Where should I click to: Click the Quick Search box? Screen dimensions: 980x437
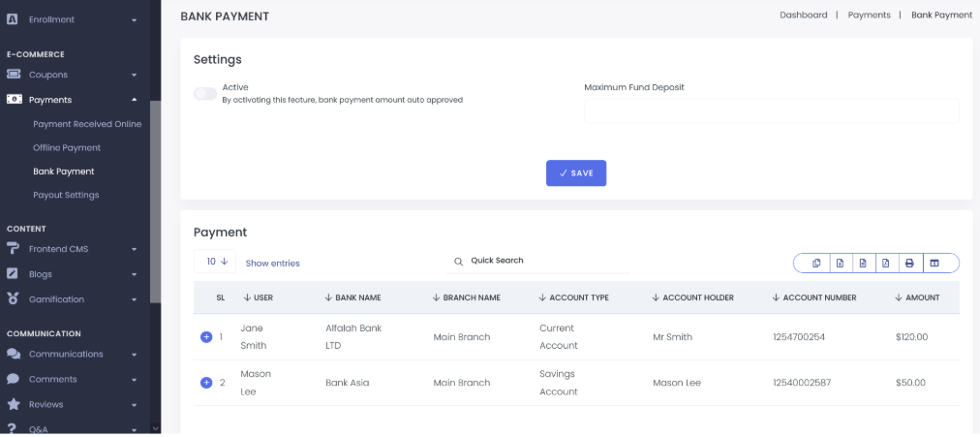point(538,261)
